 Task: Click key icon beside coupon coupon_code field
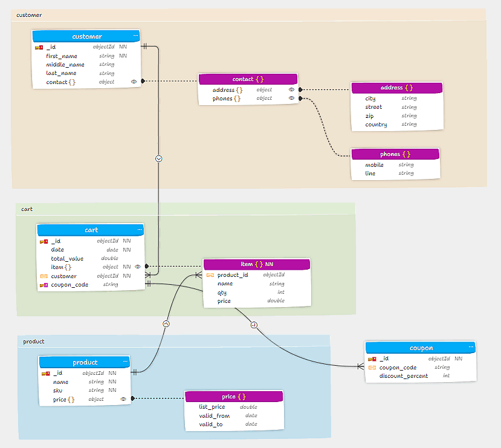click(372, 368)
